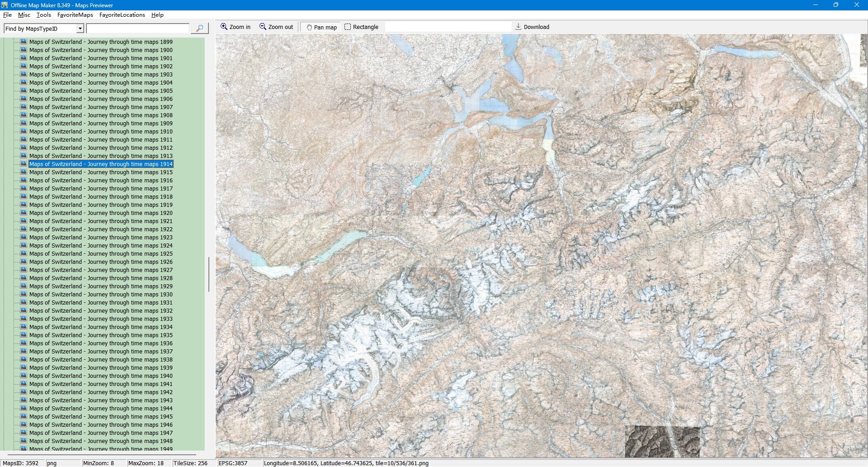The width and height of the screenshot is (868, 467).
Task: Click the Zoom out magnifier icon
Action: point(263,27)
